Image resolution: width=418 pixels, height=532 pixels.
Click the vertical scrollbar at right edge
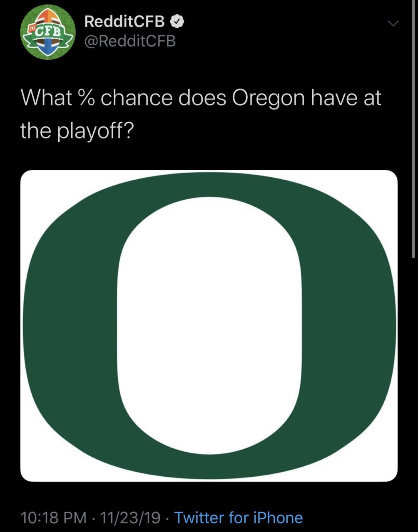coord(413,129)
